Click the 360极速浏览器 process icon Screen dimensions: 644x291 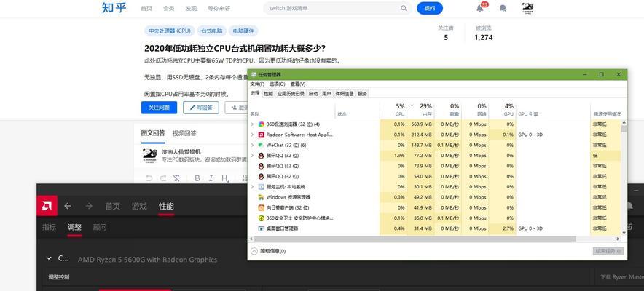262,124
